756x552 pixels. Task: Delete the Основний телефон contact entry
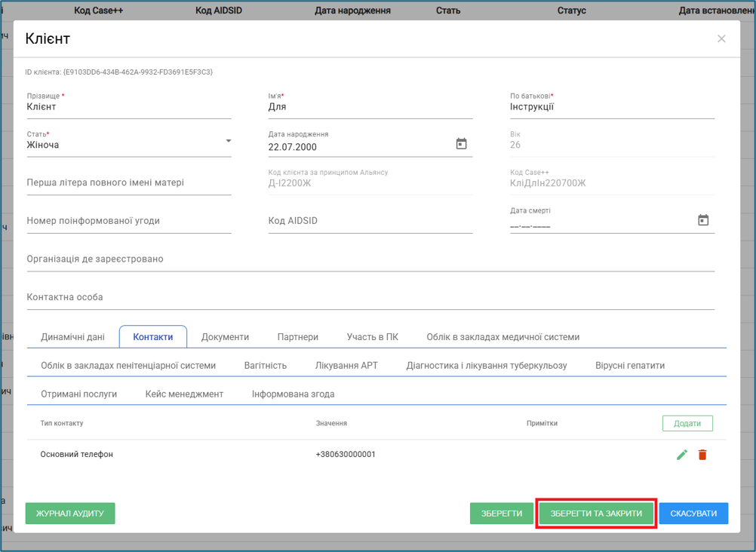pyautogui.click(x=702, y=455)
